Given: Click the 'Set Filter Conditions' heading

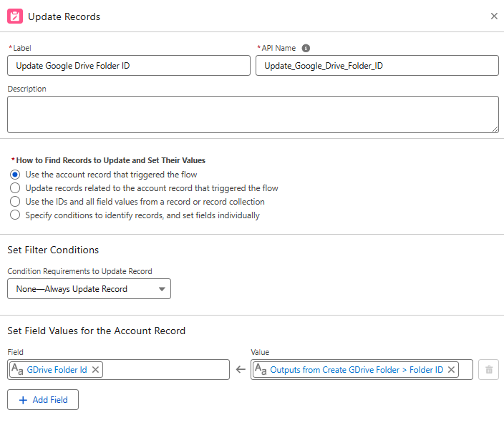Looking at the screenshot, I should pyautogui.click(x=53, y=250).
